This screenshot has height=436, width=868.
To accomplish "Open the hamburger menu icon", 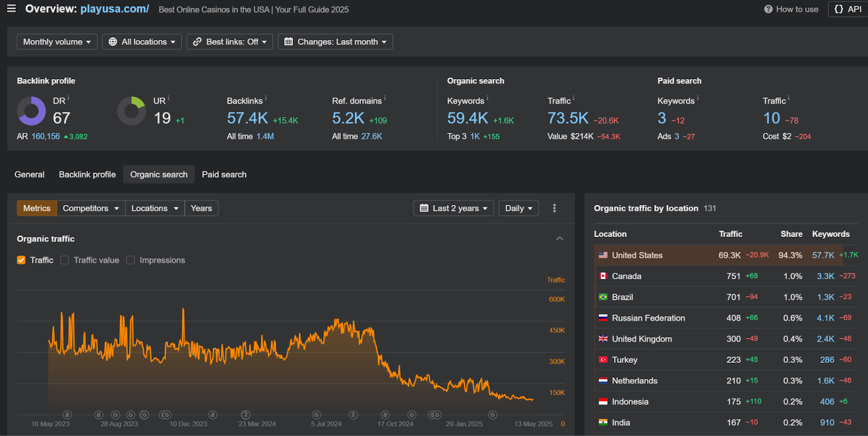I will pyautogui.click(x=11, y=9).
